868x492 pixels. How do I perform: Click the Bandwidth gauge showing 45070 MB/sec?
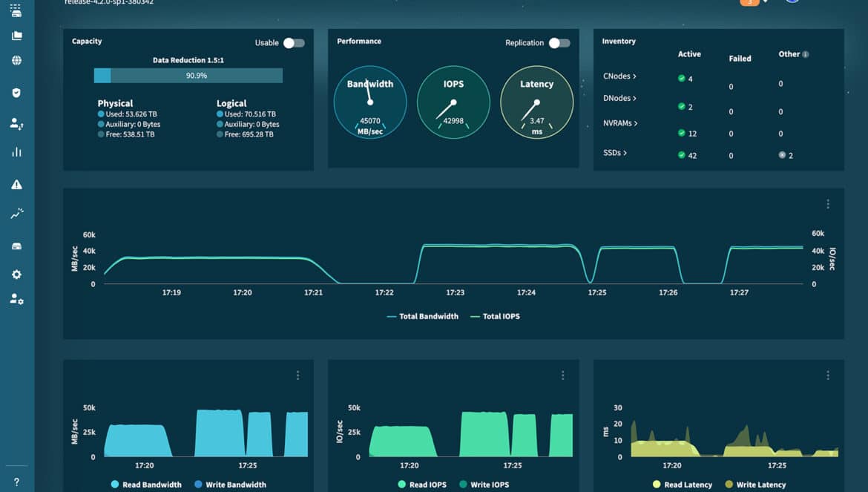369,102
